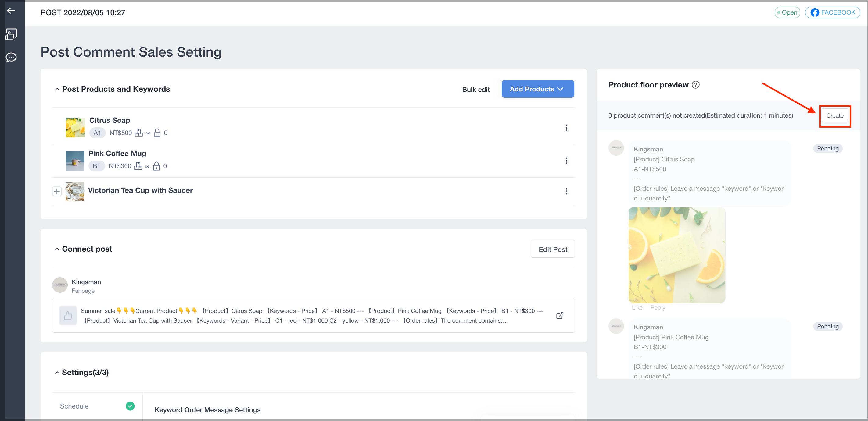Screen dimensions: 868x421
Task: Click the Kingsman avatar on the Citrus Soap comment
Action: click(x=616, y=148)
